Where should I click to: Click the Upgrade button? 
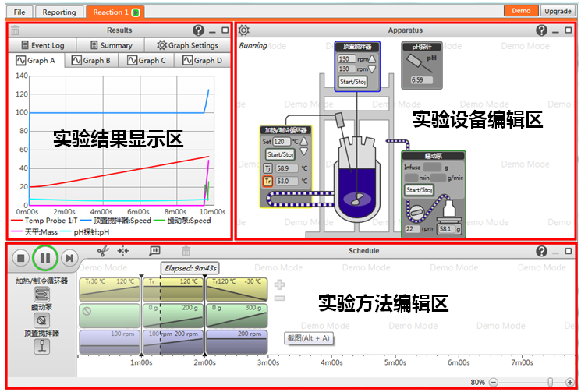point(557,12)
